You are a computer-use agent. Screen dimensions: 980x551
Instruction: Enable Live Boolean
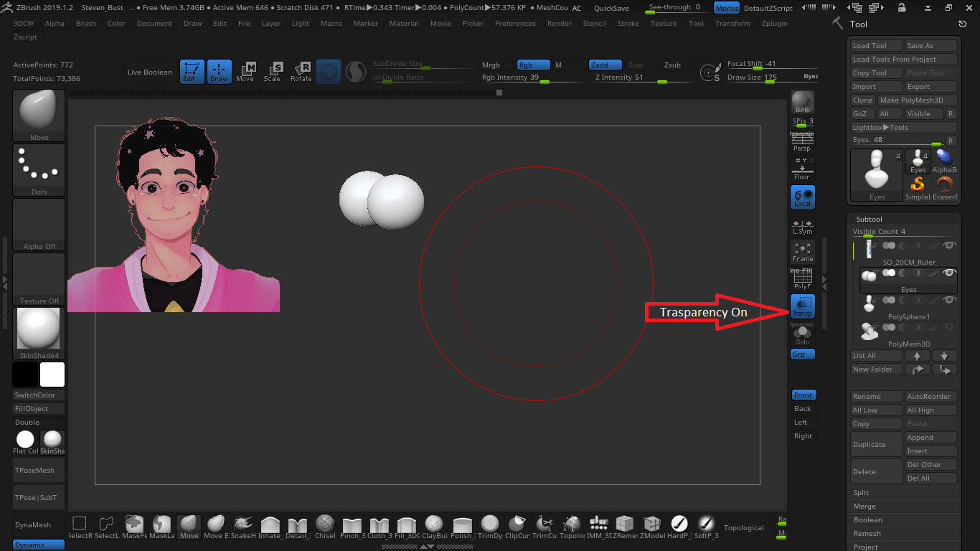150,72
